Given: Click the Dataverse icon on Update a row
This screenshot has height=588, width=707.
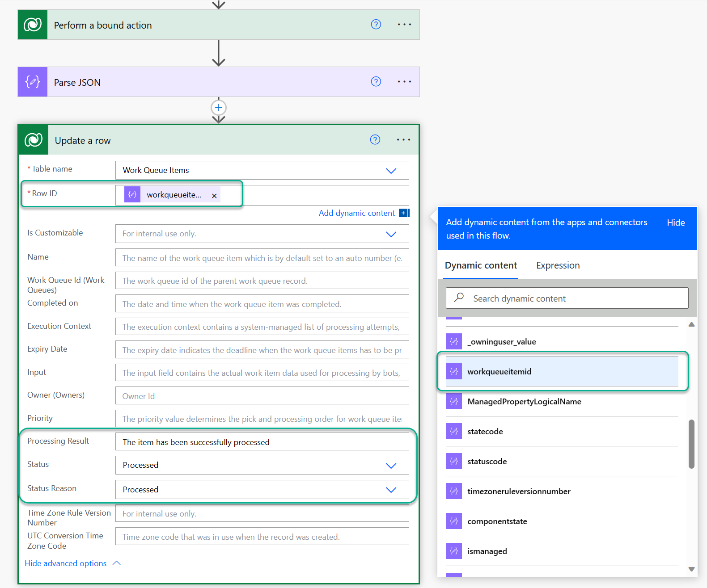Looking at the screenshot, I should (x=34, y=140).
